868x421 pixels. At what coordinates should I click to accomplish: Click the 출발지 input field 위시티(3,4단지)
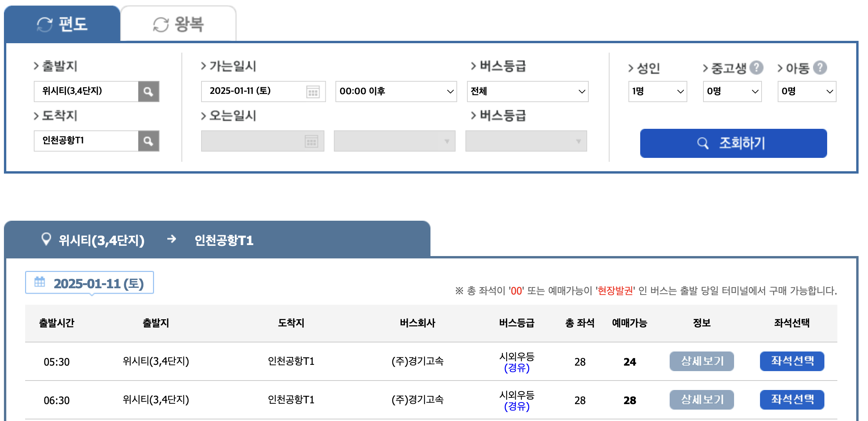tap(86, 92)
